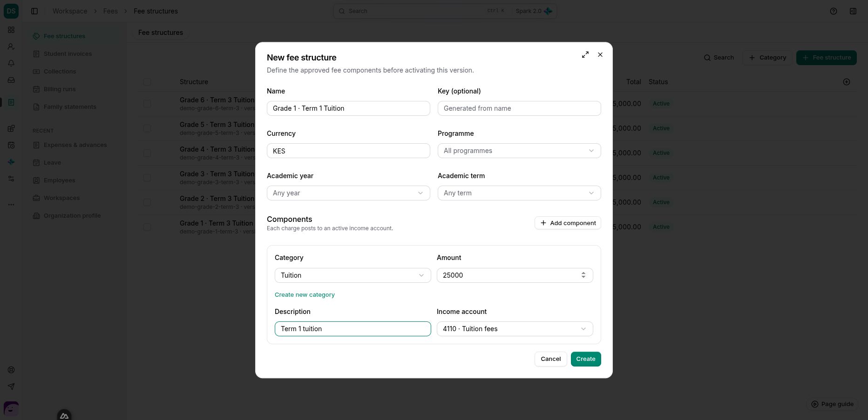Open the Academic term dropdown
Viewport: 868px width, 420px height.
click(x=519, y=193)
